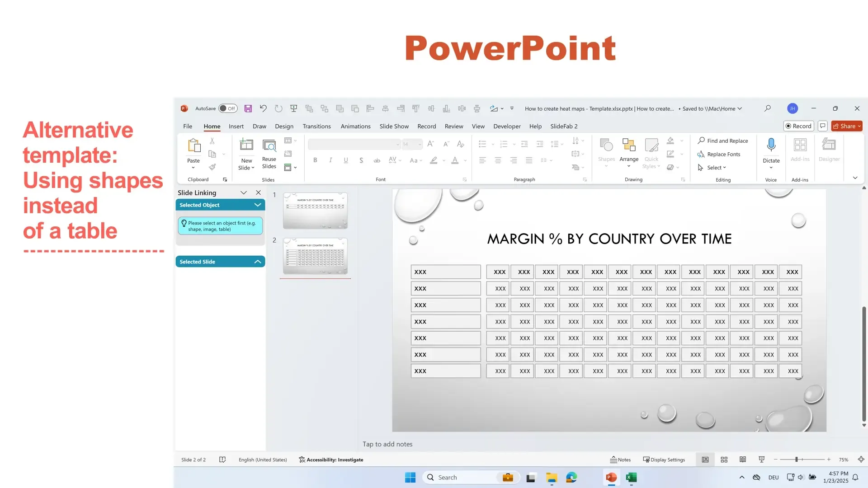Click the notes area to add notes

click(x=387, y=444)
